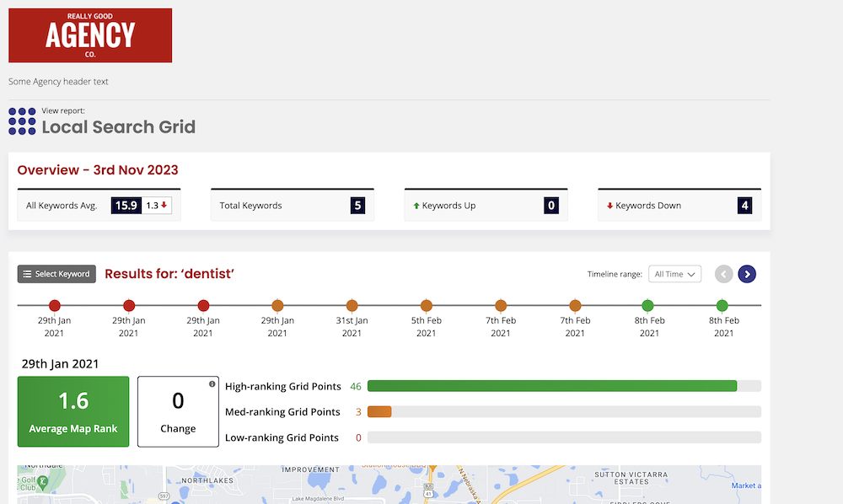843x504 pixels.
Task: Click red down arrow beside 1.3 value
Action: pos(164,206)
